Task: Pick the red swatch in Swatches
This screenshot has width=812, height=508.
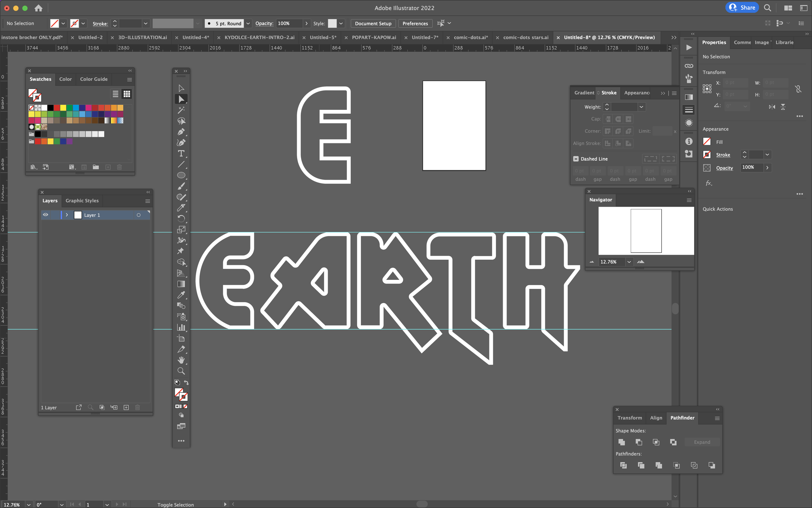Action: point(57,108)
